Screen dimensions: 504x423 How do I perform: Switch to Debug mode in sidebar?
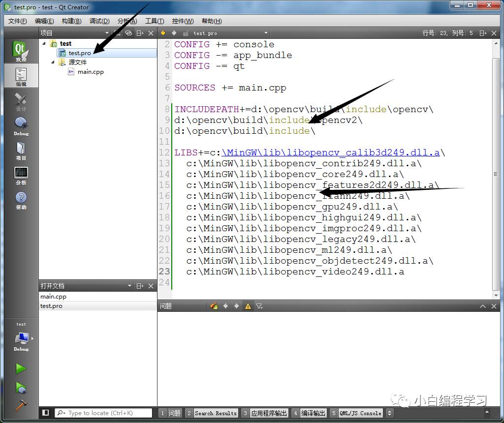coord(21,126)
